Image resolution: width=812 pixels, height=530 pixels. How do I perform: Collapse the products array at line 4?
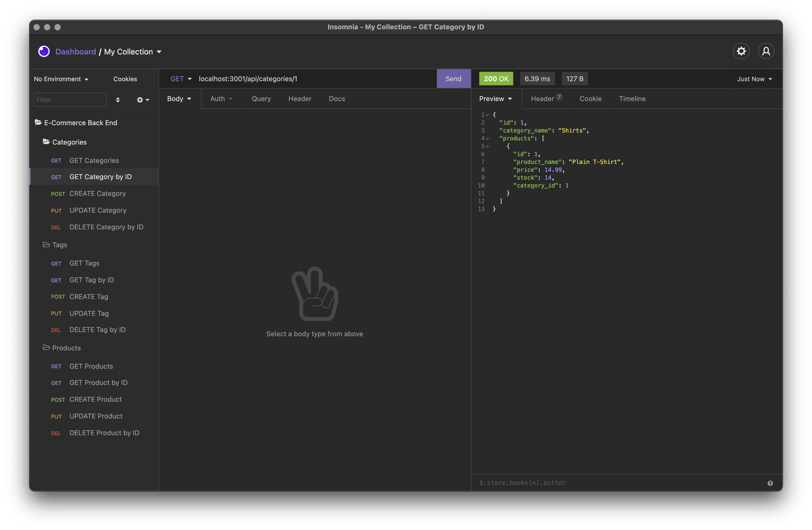(x=488, y=139)
